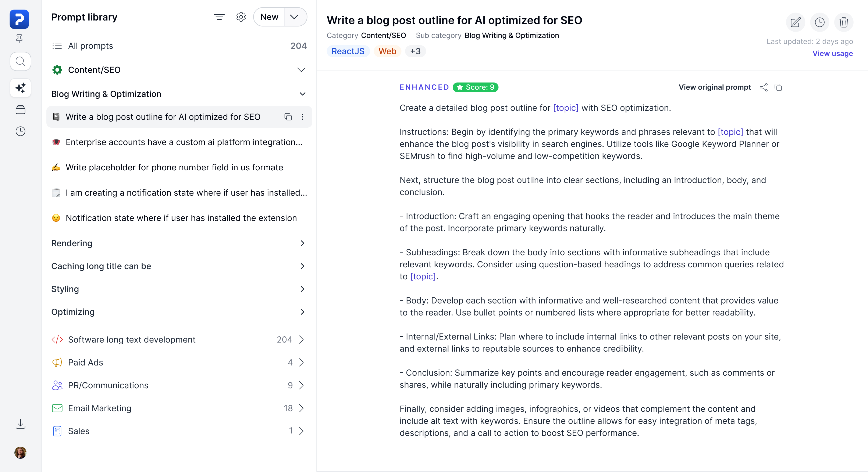
Task: Open Write placeholder for phone number prompt
Action: (174, 167)
